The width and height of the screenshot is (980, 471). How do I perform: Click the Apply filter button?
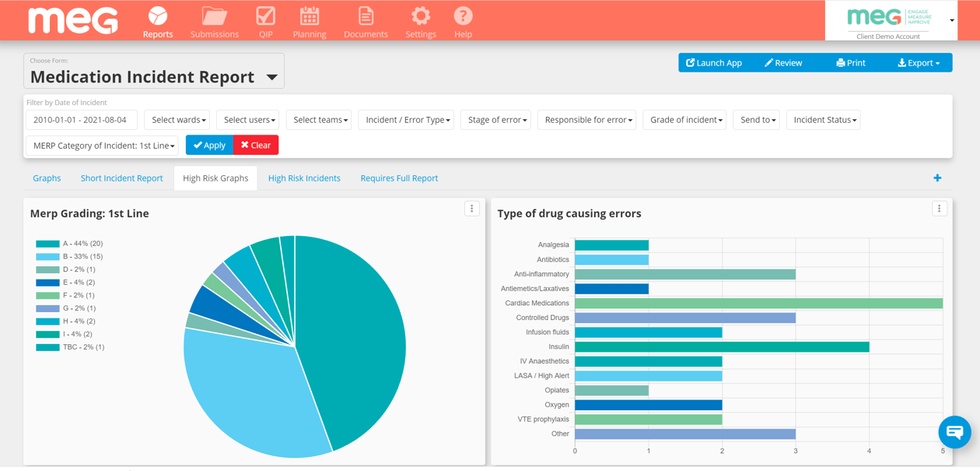pyautogui.click(x=208, y=145)
